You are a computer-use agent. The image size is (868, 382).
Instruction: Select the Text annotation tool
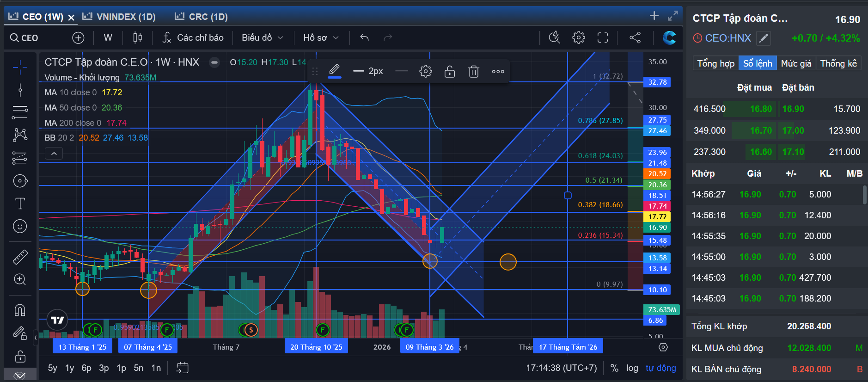click(20, 203)
